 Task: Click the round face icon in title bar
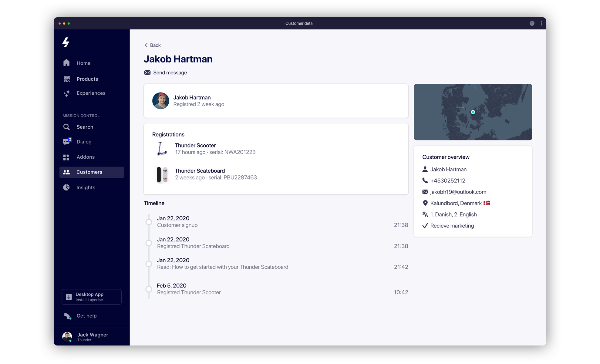coord(532,23)
